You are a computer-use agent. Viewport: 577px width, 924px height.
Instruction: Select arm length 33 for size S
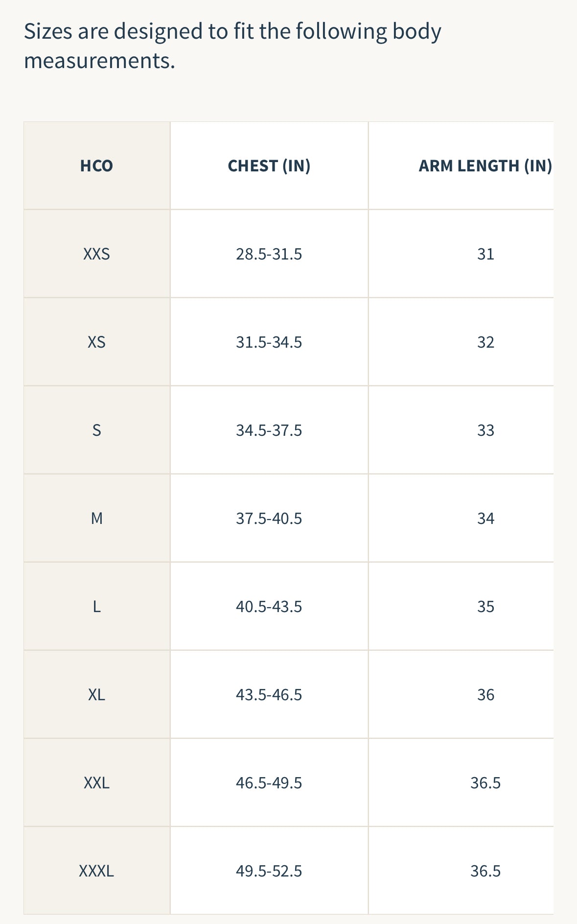[x=485, y=430]
